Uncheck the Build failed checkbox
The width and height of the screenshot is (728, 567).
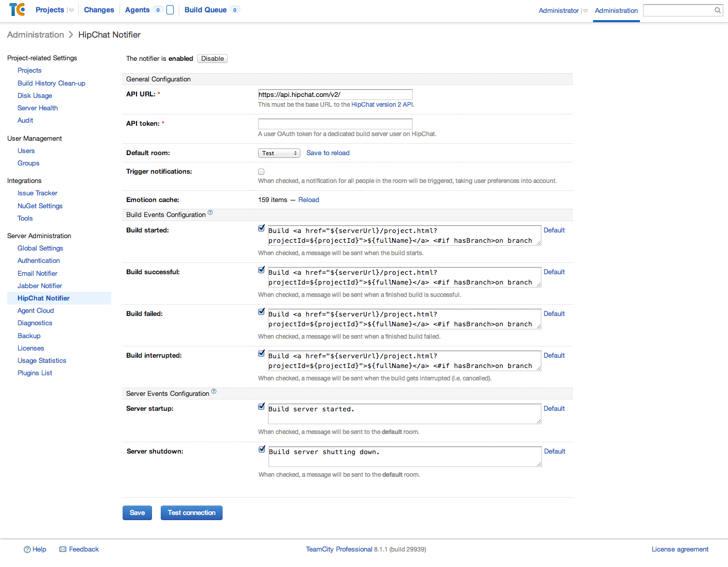[261, 312]
